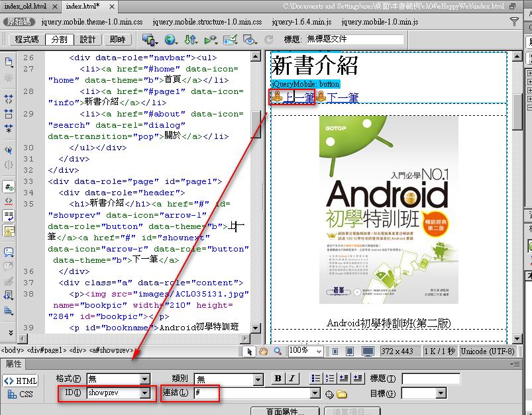Open Documents icon in coding toolbar
This screenshot has height=415, width=532.
[9, 62]
